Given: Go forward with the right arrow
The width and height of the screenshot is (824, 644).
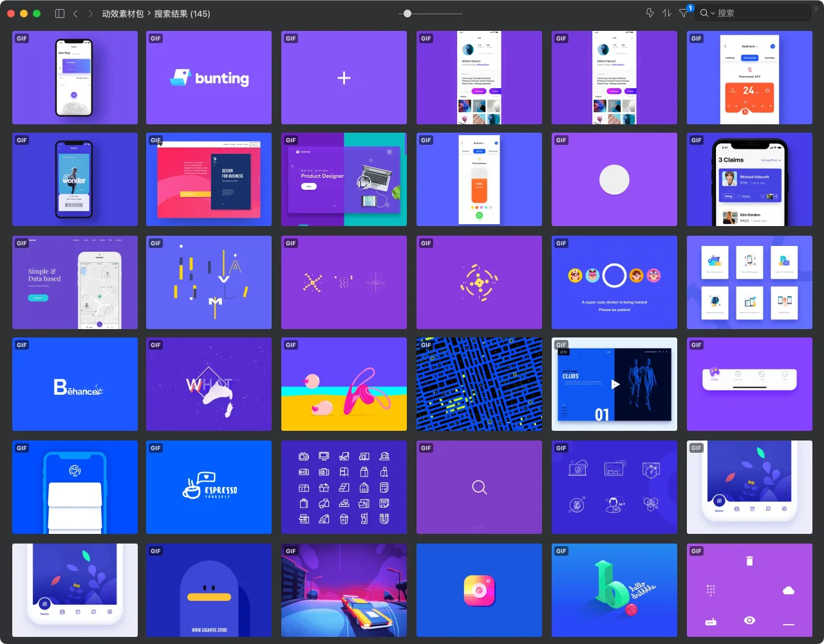Looking at the screenshot, I should [x=90, y=14].
